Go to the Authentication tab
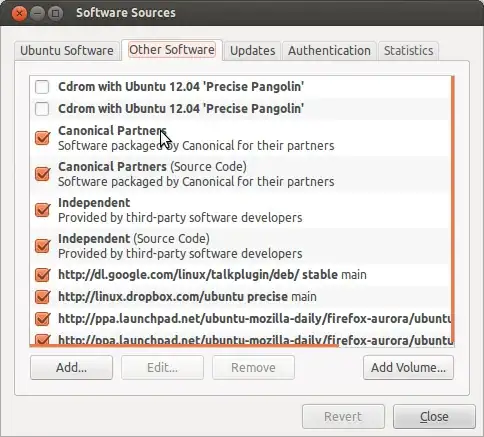484x437 pixels. (x=329, y=51)
